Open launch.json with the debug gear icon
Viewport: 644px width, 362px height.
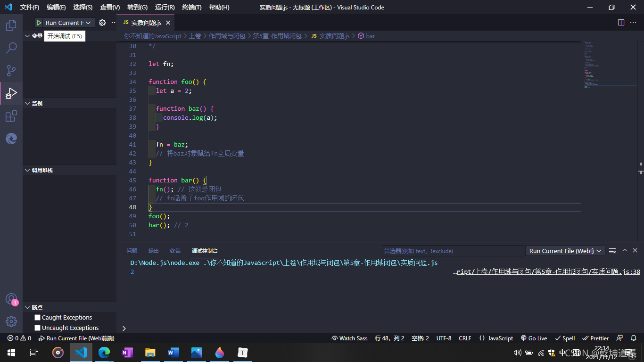coord(102,23)
